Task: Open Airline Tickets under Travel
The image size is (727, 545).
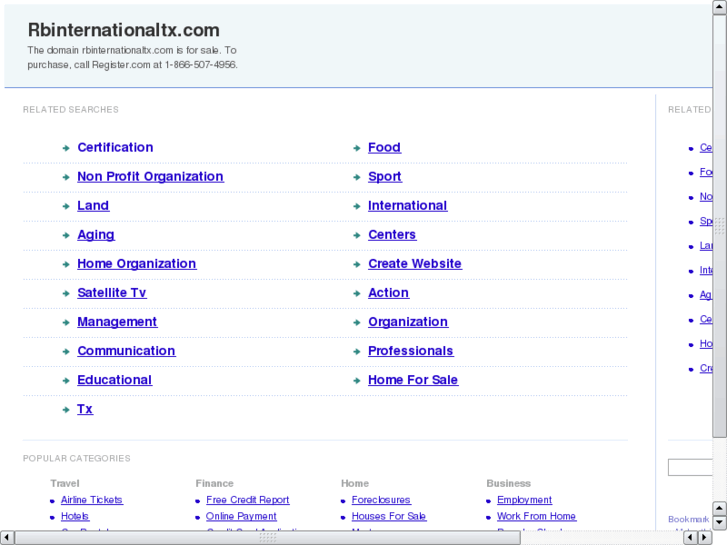Action: point(91,500)
